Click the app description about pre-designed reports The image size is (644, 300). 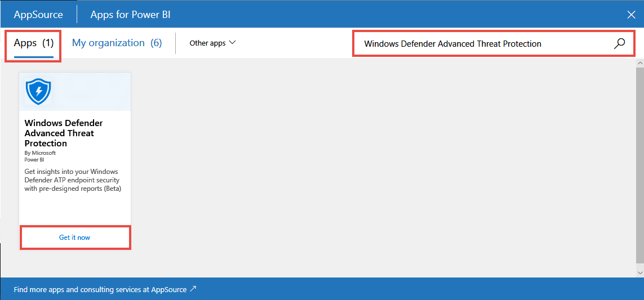coord(73,180)
